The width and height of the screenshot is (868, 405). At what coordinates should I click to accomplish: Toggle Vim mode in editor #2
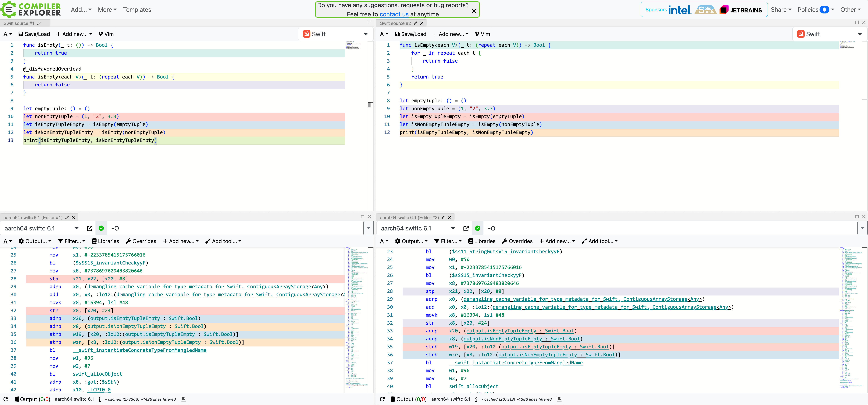click(482, 34)
